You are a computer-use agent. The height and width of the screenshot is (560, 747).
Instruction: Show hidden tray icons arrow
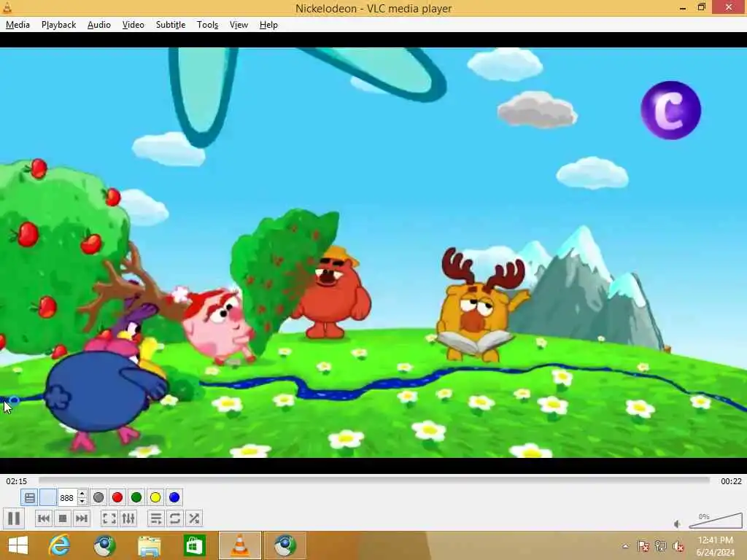pos(625,546)
